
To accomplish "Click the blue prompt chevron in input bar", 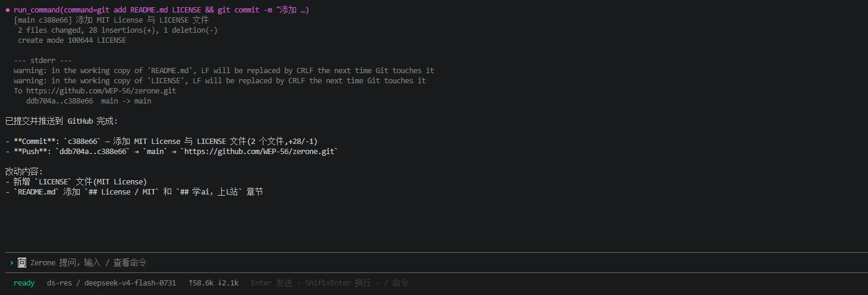I will [12, 262].
